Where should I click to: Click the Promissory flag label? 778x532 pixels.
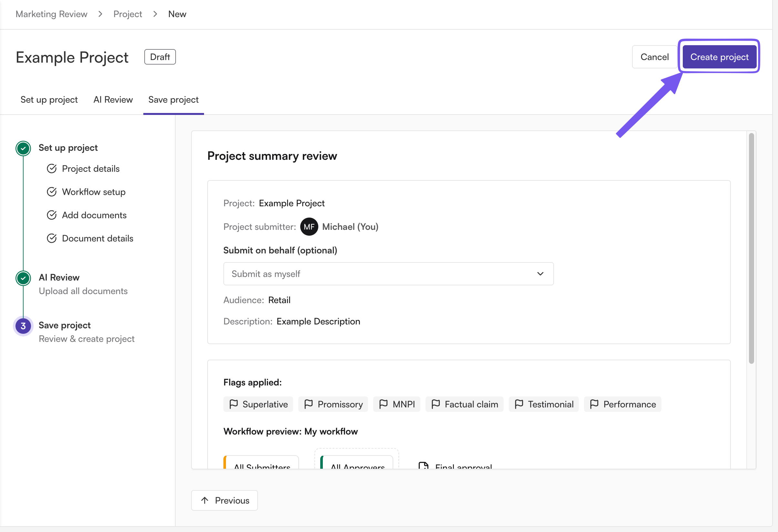(x=340, y=404)
